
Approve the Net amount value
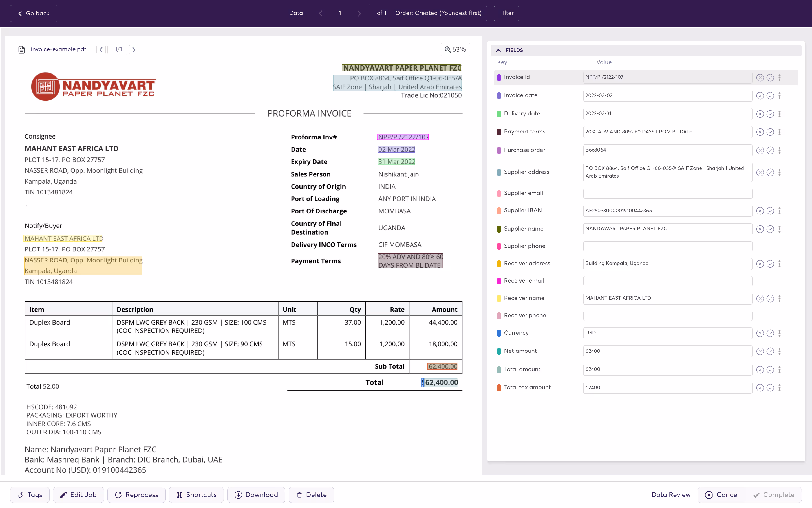pyautogui.click(x=770, y=351)
